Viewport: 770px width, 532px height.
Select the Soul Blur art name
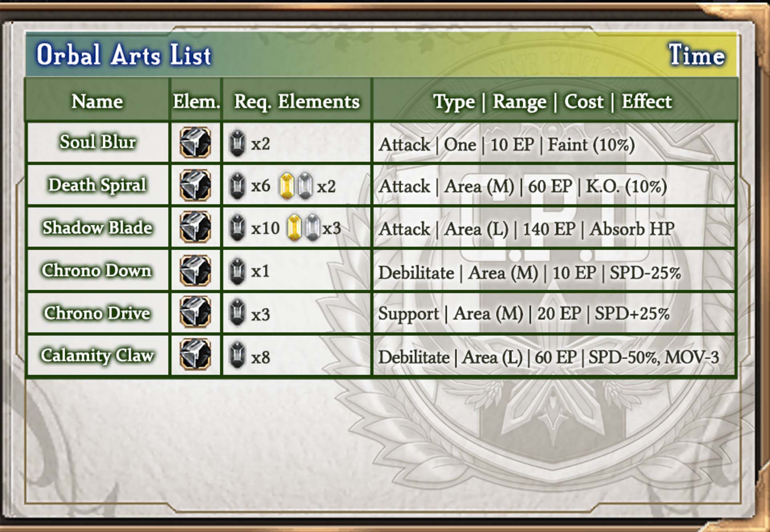(x=97, y=142)
